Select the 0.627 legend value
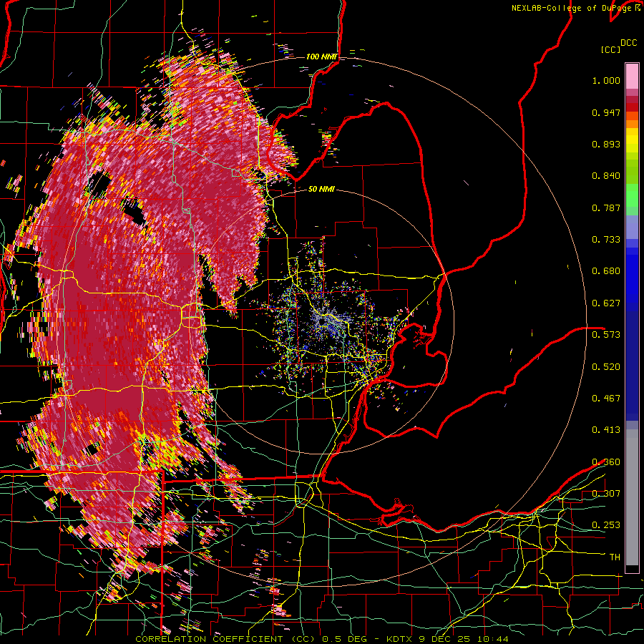644x644 pixels. 606,303
